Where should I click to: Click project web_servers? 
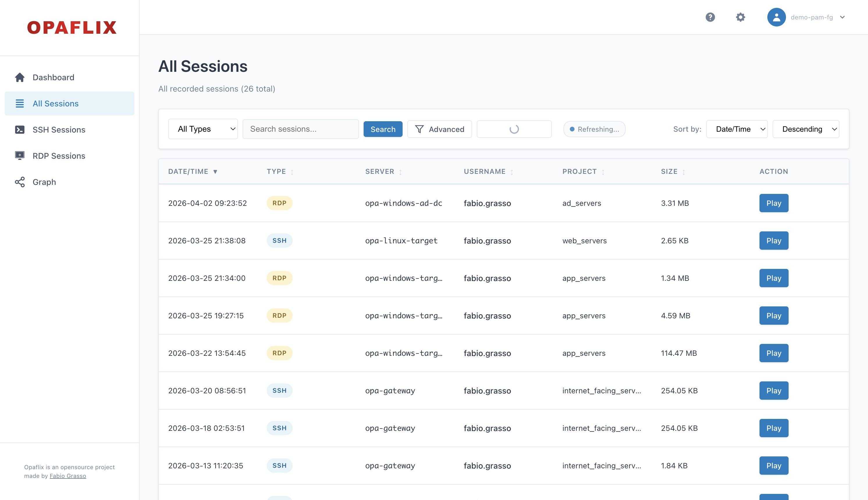click(584, 240)
